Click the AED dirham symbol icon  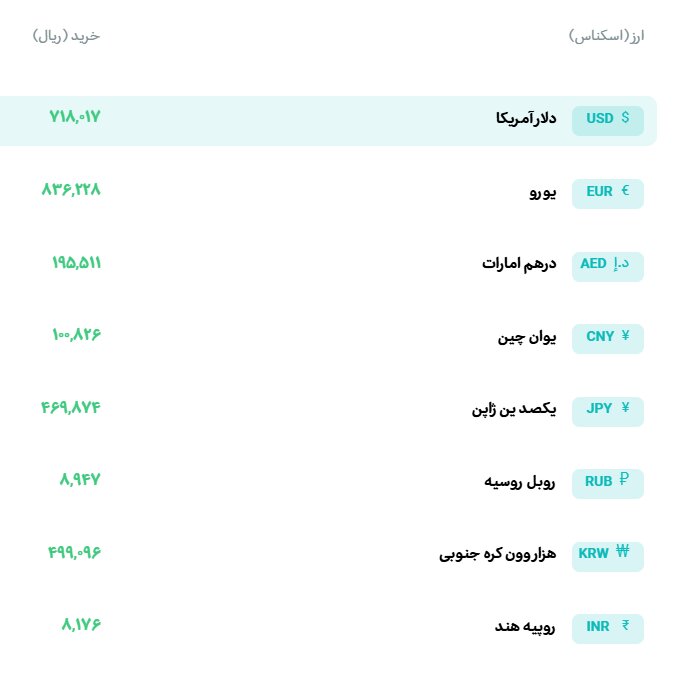(x=621, y=264)
